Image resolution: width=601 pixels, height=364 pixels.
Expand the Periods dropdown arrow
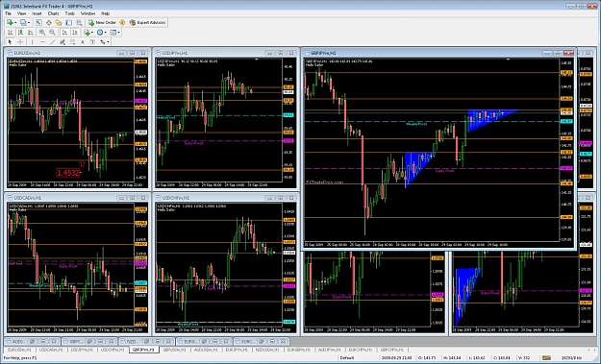(106, 32)
